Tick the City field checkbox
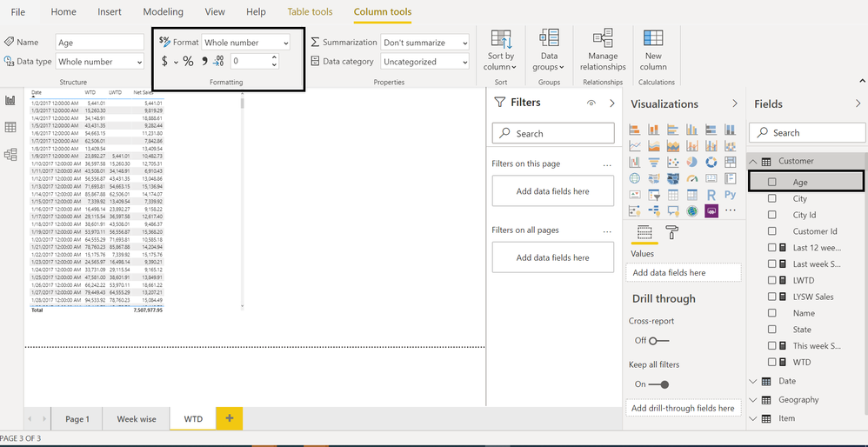This screenshot has width=868, height=447. [771, 198]
